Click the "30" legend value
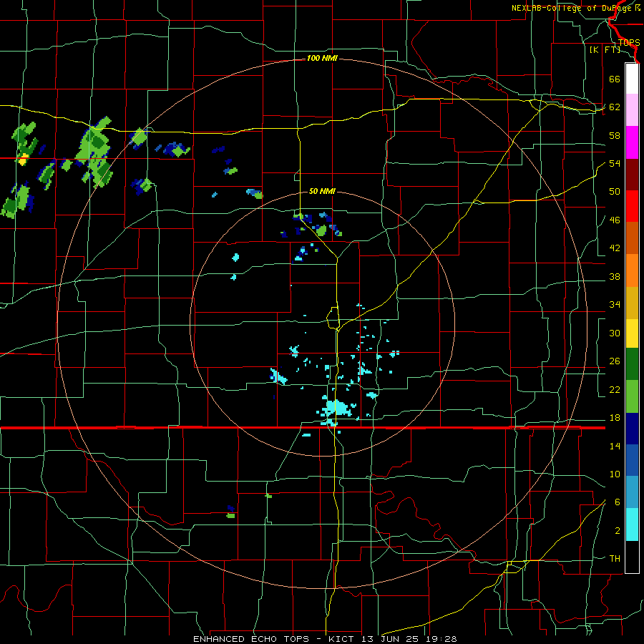This screenshot has height=644, width=644. pos(615,333)
